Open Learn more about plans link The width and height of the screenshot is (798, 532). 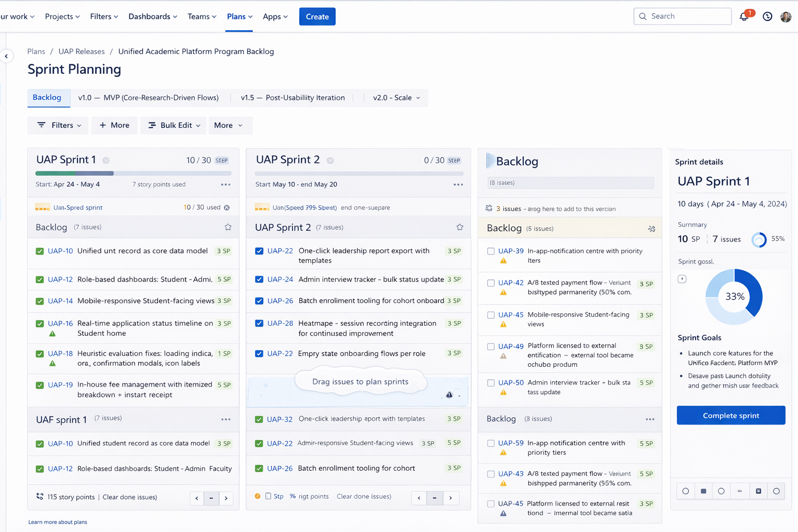click(x=58, y=522)
